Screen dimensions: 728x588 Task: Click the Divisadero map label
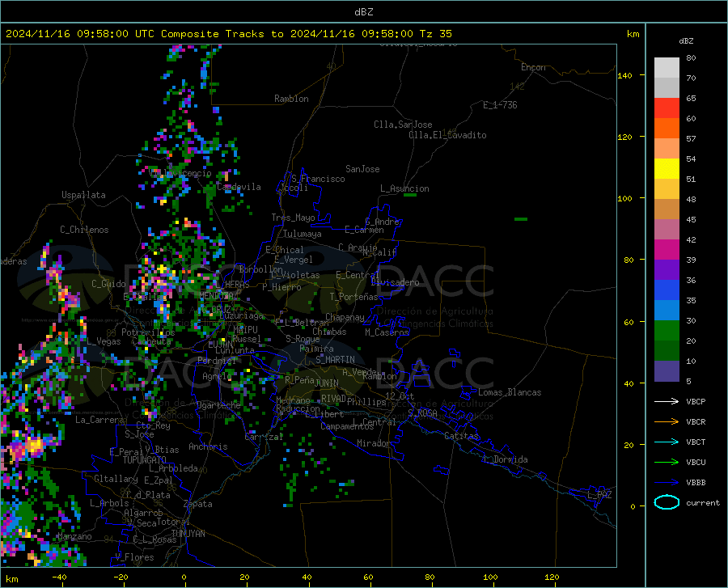tap(395, 282)
